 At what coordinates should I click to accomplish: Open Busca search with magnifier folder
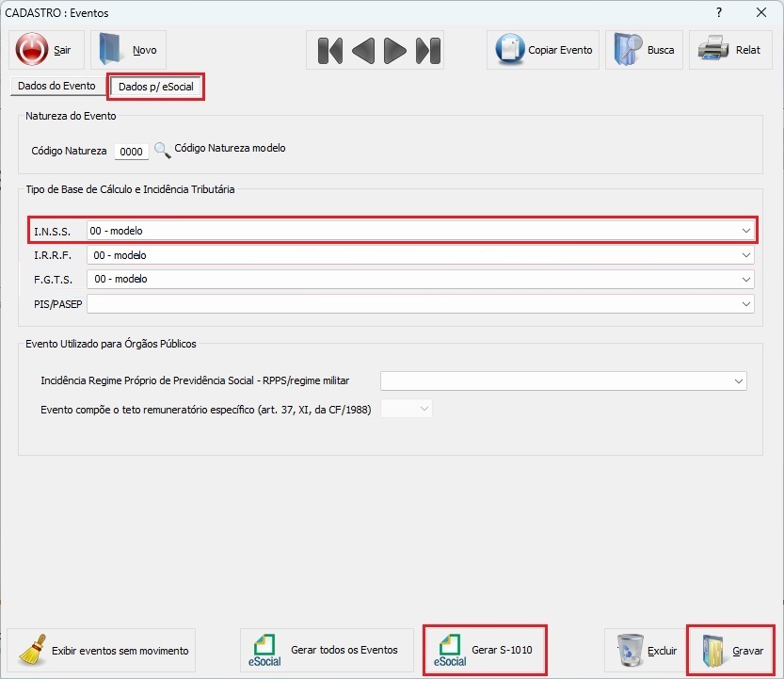[644, 50]
